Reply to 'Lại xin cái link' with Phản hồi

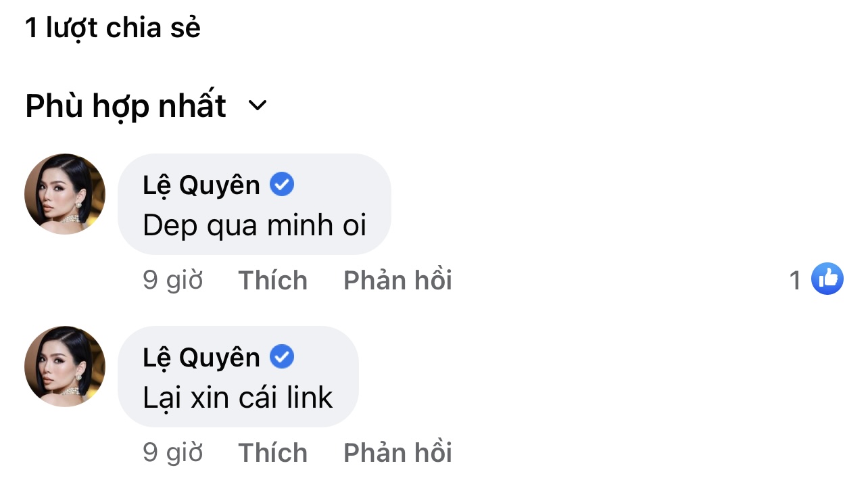pos(397,452)
